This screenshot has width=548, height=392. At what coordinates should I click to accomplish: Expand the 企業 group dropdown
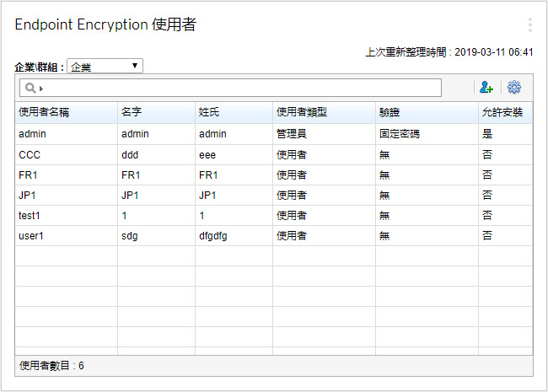pyautogui.click(x=105, y=67)
